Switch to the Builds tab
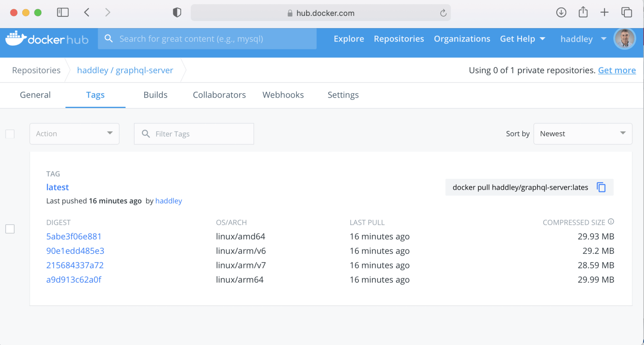 click(155, 95)
